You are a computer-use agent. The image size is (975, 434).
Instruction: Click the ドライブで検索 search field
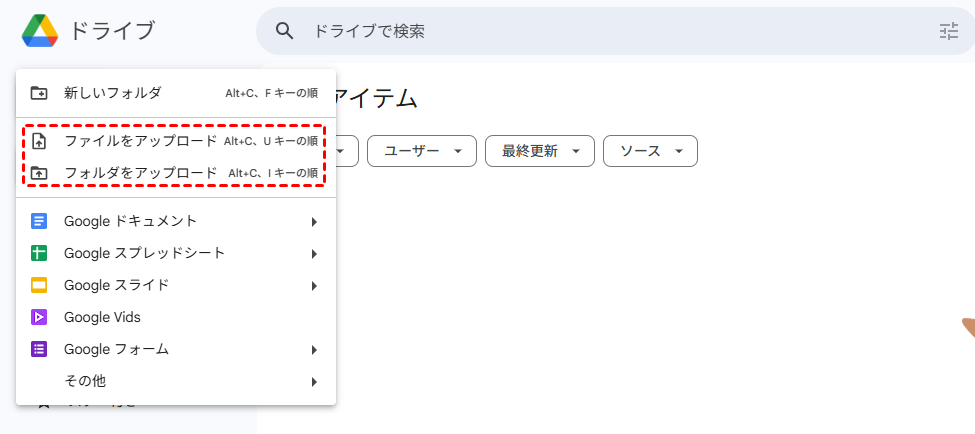click(x=614, y=31)
